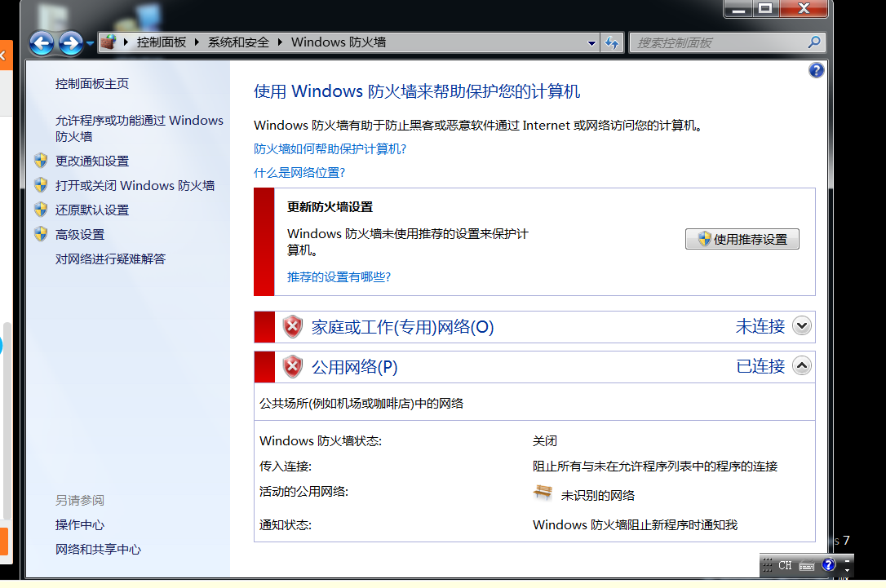Click the 公用网络(P) heading
The image size is (886, 588).
tap(355, 367)
